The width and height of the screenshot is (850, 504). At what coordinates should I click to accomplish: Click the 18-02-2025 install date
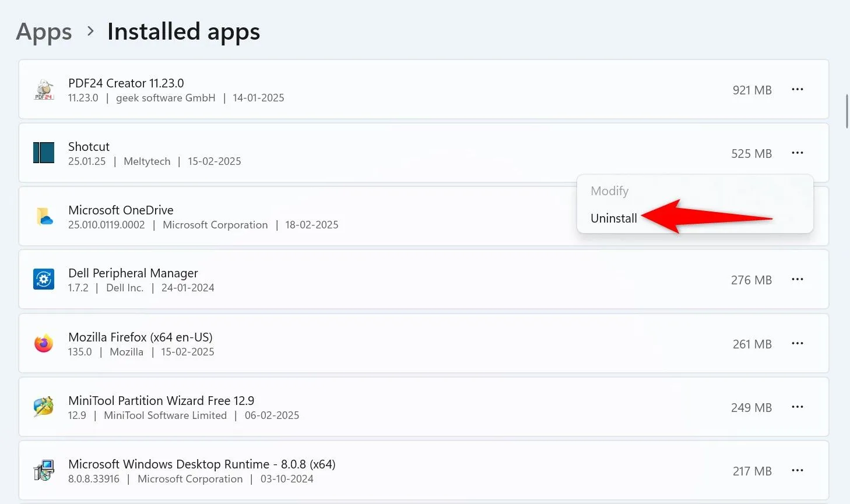(x=312, y=225)
